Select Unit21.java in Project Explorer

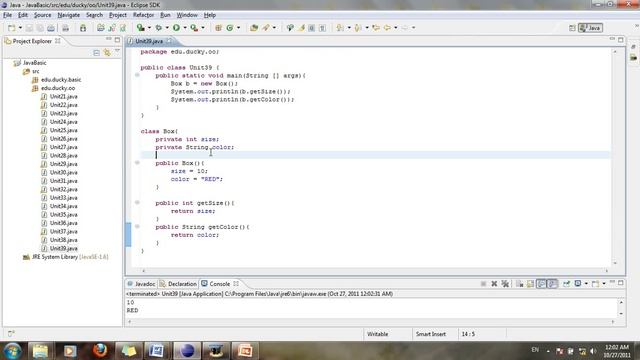[x=59, y=97]
